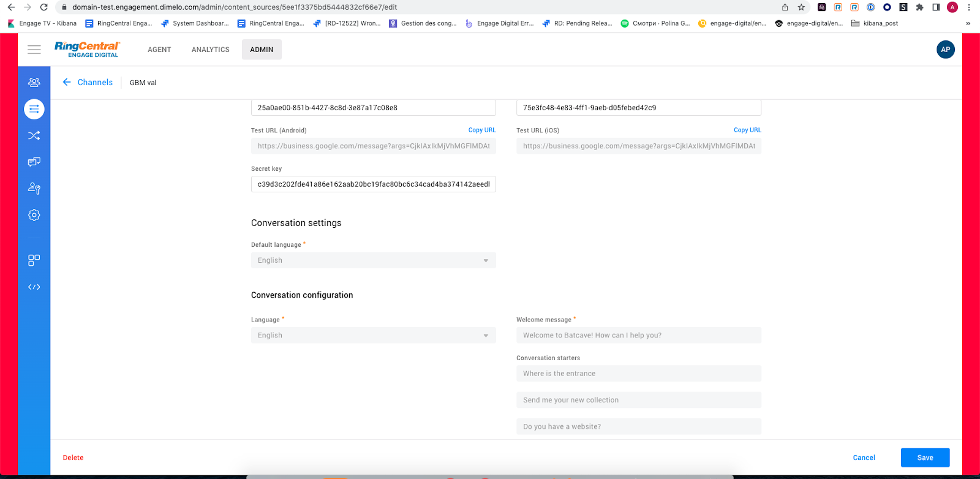Delete this channel
The image size is (980, 479).
pyautogui.click(x=73, y=458)
